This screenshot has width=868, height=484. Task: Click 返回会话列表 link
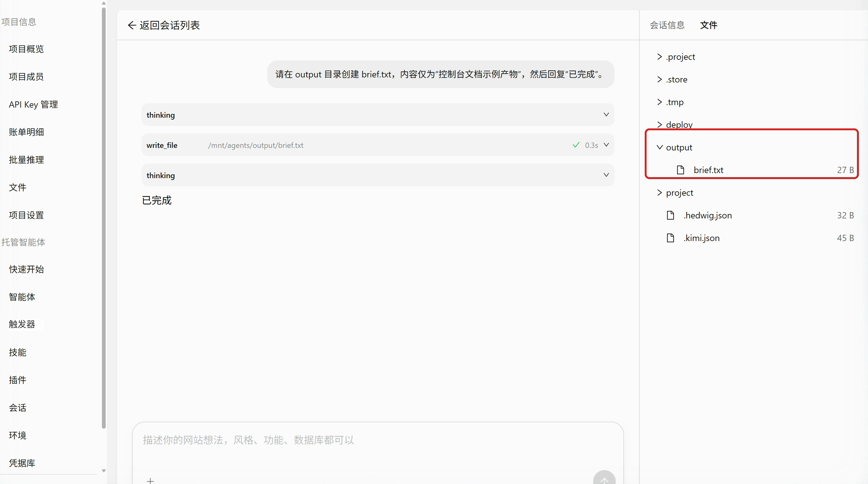point(170,25)
